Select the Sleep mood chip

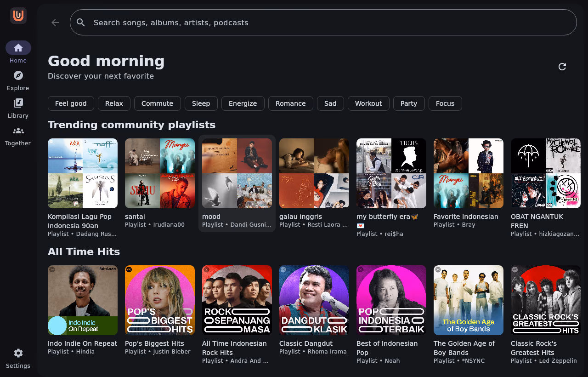click(201, 103)
